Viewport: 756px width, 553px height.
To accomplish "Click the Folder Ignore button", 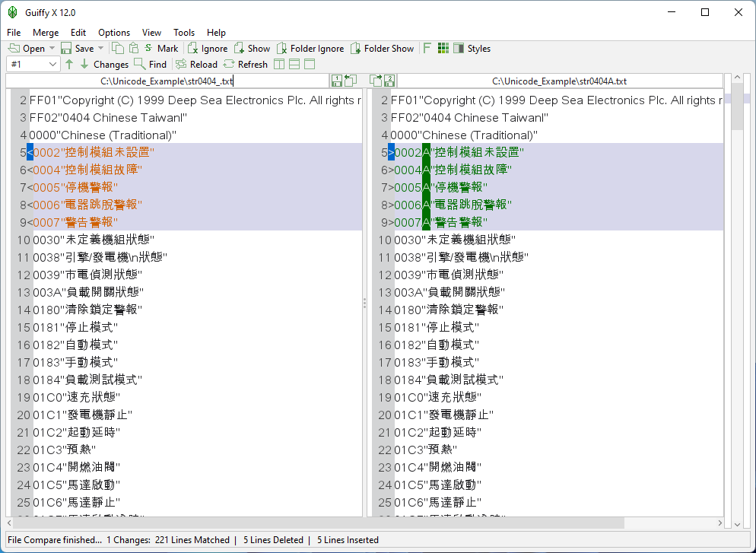I will click(x=310, y=48).
